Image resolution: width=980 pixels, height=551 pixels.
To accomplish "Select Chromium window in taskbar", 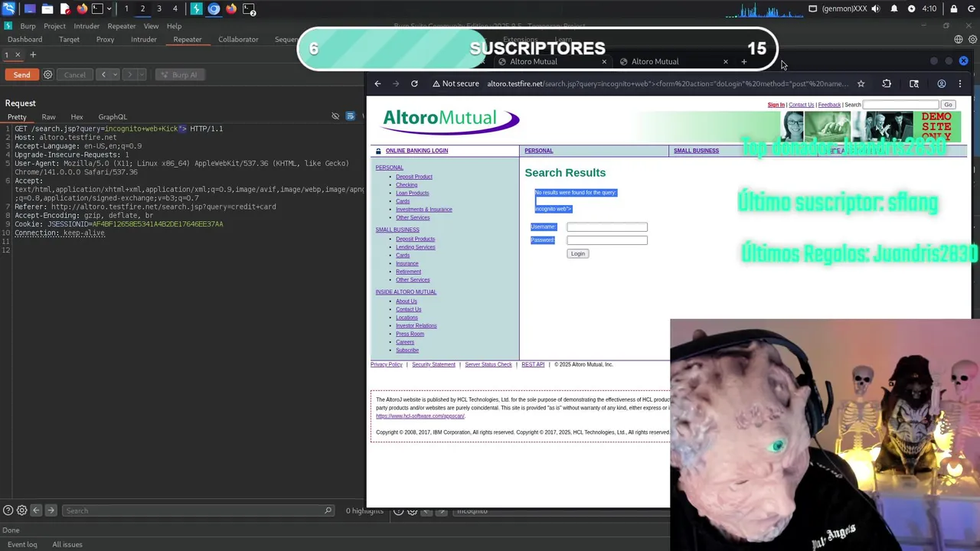I will [214, 9].
